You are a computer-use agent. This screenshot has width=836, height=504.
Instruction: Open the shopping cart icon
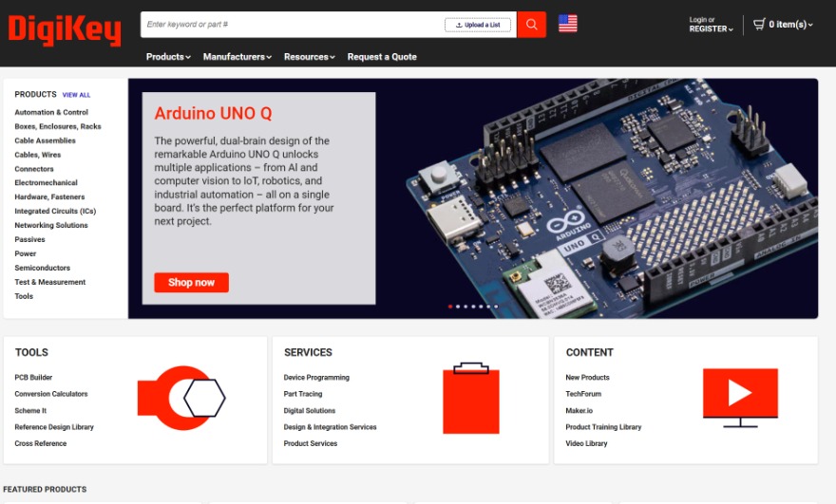[x=759, y=24]
